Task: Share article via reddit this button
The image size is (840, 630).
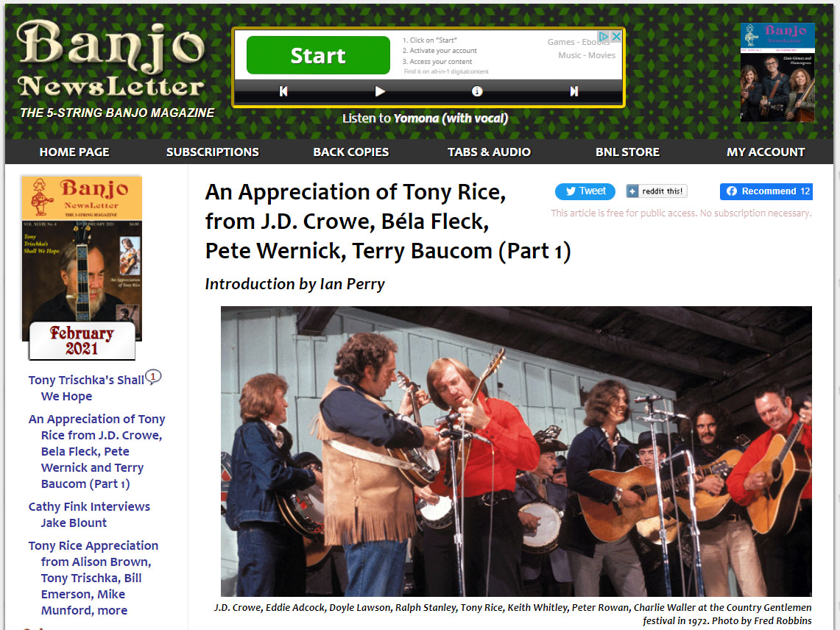Action: 656,191
